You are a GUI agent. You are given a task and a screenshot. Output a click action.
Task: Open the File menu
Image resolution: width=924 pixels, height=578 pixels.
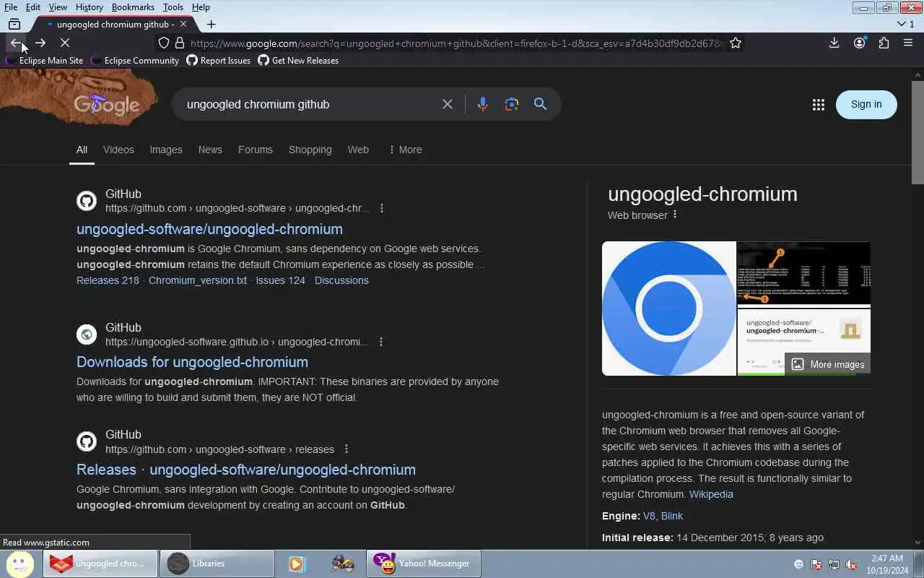click(x=11, y=7)
